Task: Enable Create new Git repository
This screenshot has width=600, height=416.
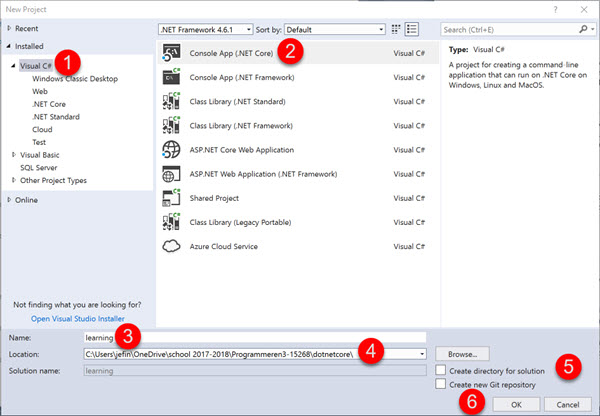Action: (x=441, y=384)
